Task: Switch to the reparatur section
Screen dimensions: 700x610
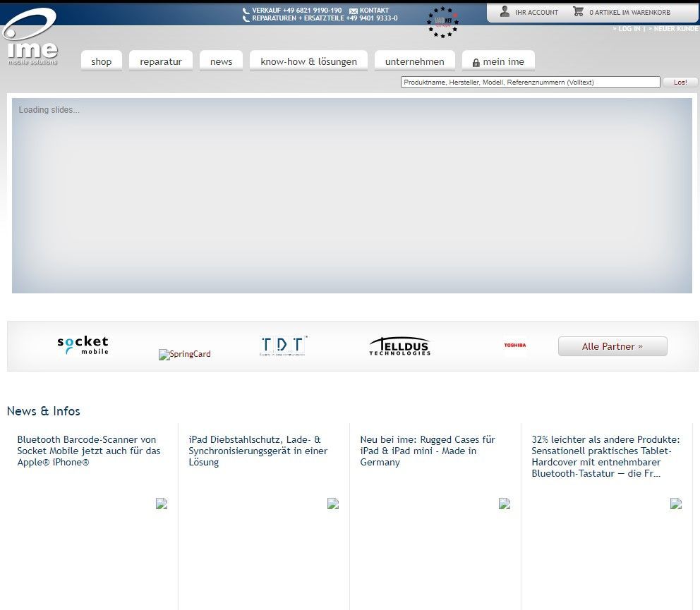Action: click(161, 61)
